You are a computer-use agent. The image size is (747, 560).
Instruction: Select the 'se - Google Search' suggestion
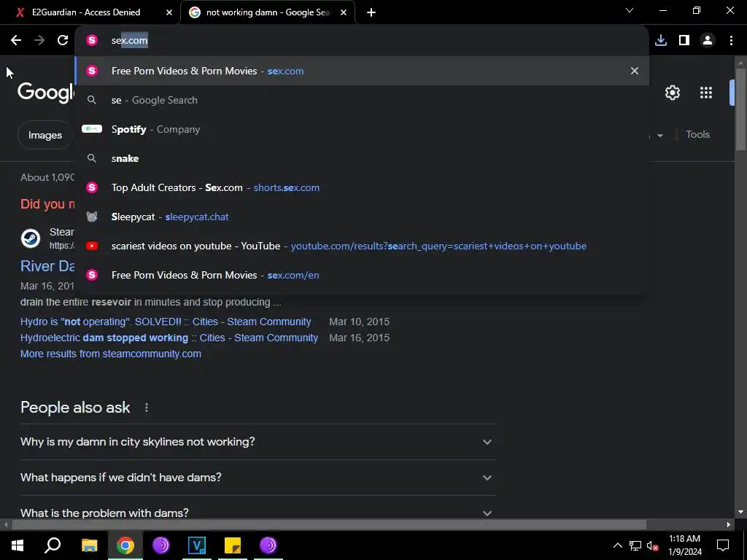coord(362,100)
